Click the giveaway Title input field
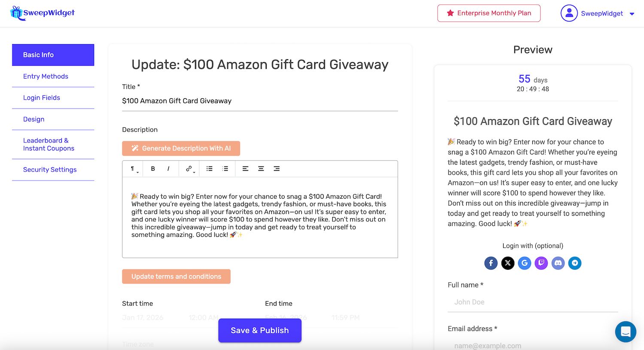The height and width of the screenshot is (350, 644). [x=260, y=100]
